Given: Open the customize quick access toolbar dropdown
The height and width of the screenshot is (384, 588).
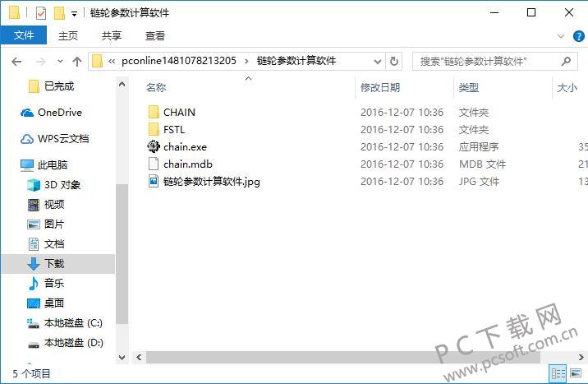Looking at the screenshot, I should (74, 14).
